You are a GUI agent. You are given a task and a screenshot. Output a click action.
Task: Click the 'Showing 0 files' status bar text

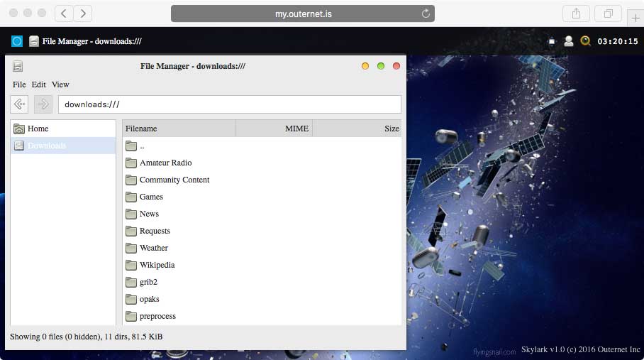point(87,337)
